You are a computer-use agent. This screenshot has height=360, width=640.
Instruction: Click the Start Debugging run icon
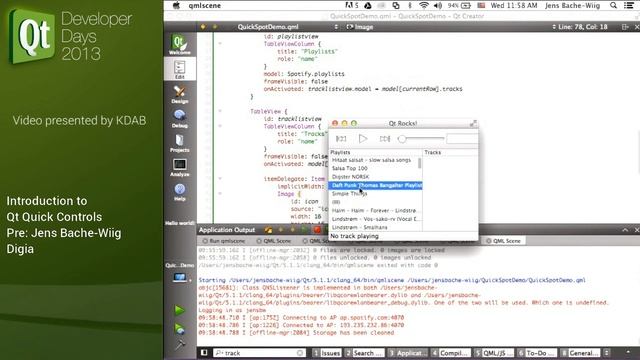(x=179, y=329)
